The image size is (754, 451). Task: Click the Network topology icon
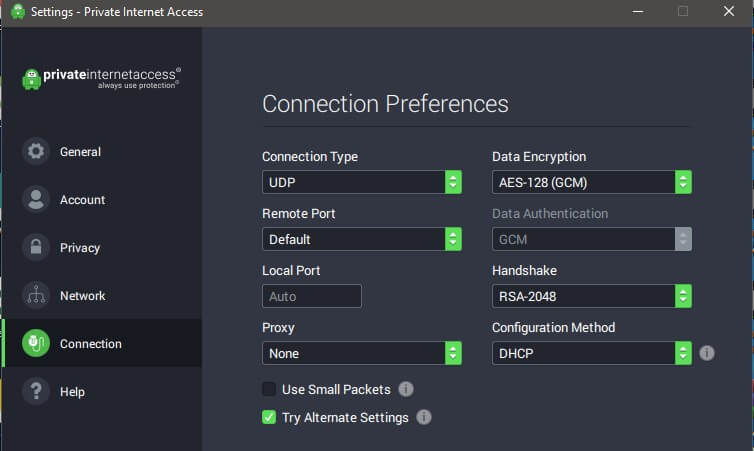coord(36,295)
